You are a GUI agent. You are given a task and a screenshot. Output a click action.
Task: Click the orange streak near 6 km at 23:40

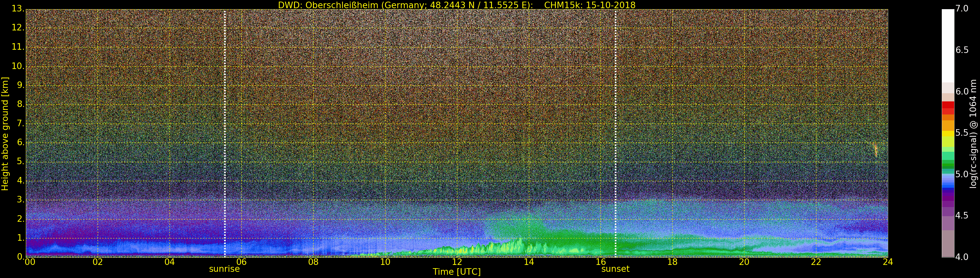(875, 150)
